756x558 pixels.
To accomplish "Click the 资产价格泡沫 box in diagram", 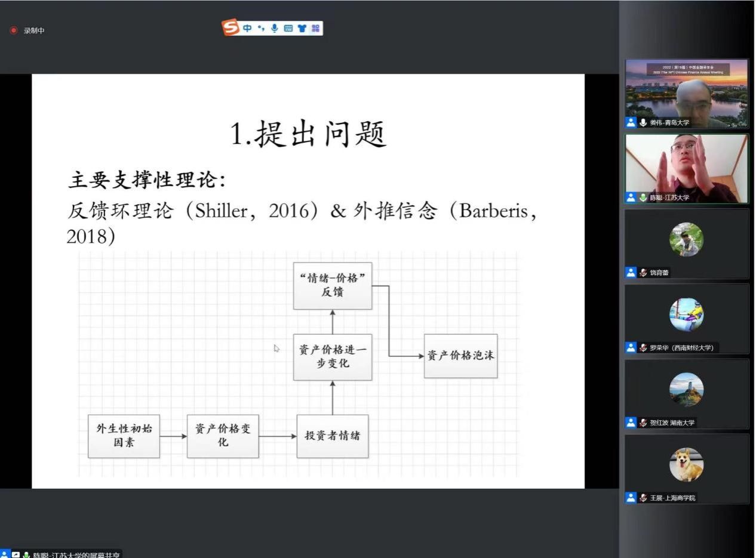I will click(460, 356).
